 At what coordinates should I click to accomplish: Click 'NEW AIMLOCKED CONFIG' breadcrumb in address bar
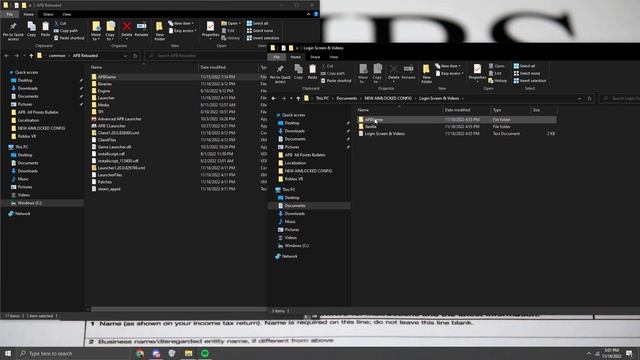[x=388, y=98]
